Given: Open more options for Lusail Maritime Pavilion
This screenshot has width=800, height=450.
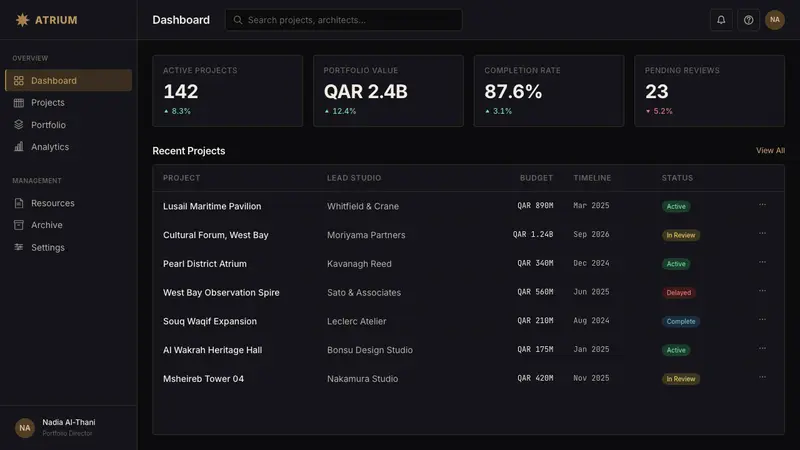Looking at the screenshot, I should 762,205.
